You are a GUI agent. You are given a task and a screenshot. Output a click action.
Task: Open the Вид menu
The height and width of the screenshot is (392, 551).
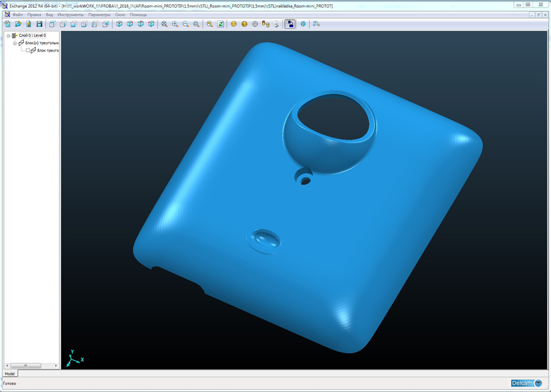tap(49, 15)
